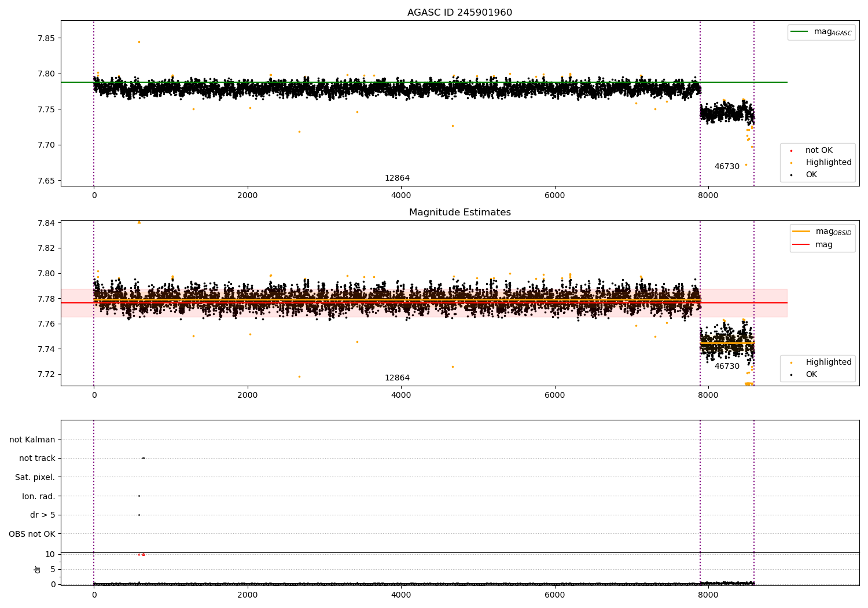Click the 7.78 y-axis tick label
The width and height of the screenshot is (868, 608).
pyautogui.click(x=46, y=299)
